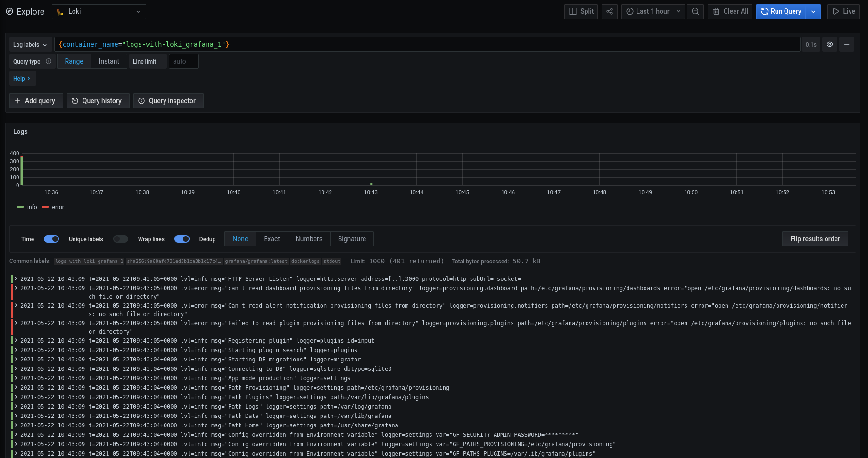This screenshot has height=458, width=868.
Task: Expand the Failed to read plugin provisioning log
Action: pyautogui.click(x=16, y=323)
